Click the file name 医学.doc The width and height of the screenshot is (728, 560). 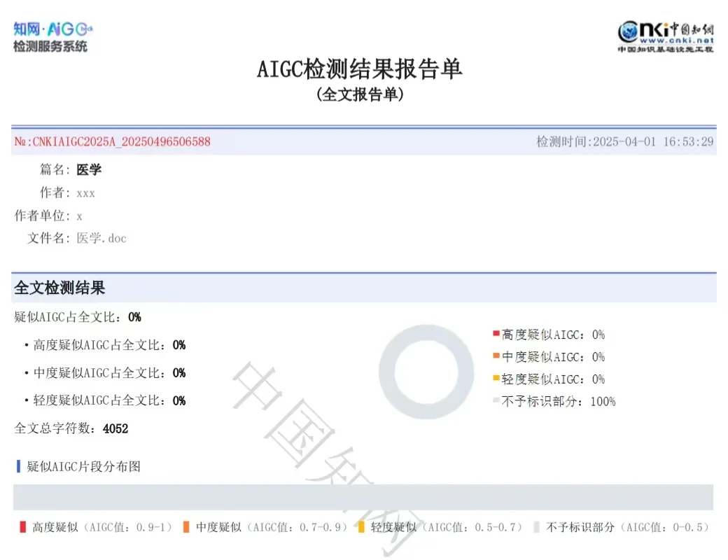[101, 238]
